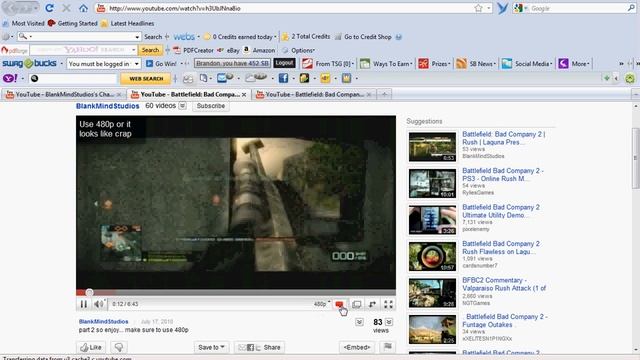Viewport: 640px width, 360px height.
Task: Click the video progress bar scrubber
Action: point(89,292)
